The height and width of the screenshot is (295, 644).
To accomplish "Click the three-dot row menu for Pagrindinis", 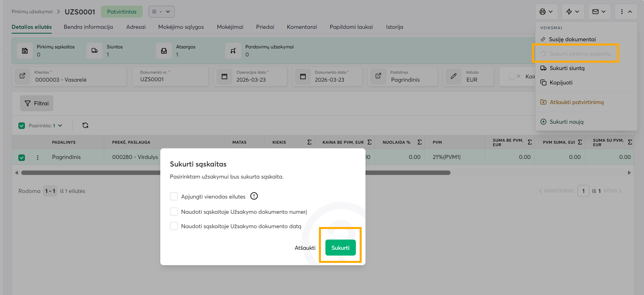I will pos(38,157).
